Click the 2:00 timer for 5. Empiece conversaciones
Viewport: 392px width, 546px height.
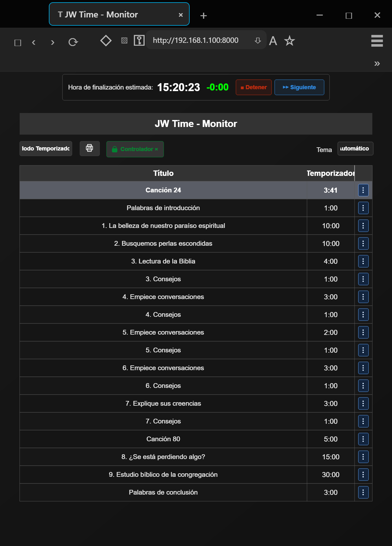tap(331, 332)
